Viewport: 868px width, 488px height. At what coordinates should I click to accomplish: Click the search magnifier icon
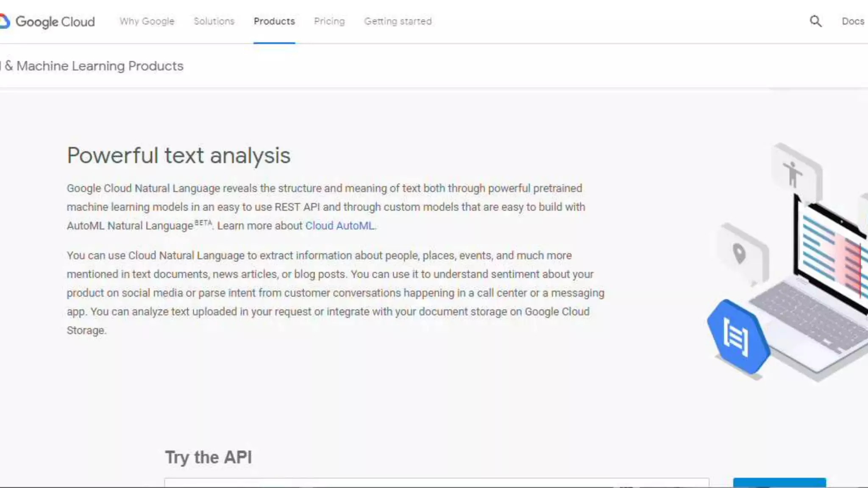click(x=815, y=21)
